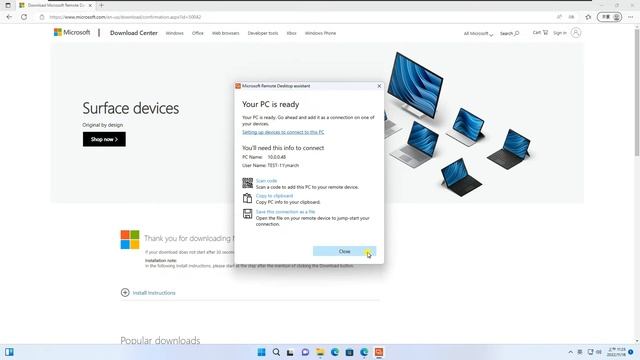
Task: Open taskbar Search
Action: pyautogui.click(x=276, y=352)
